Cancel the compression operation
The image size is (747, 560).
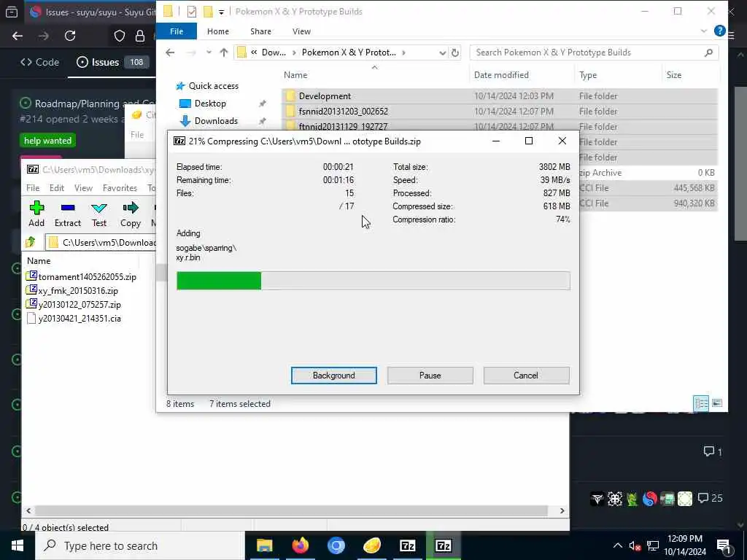pyautogui.click(x=526, y=376)
